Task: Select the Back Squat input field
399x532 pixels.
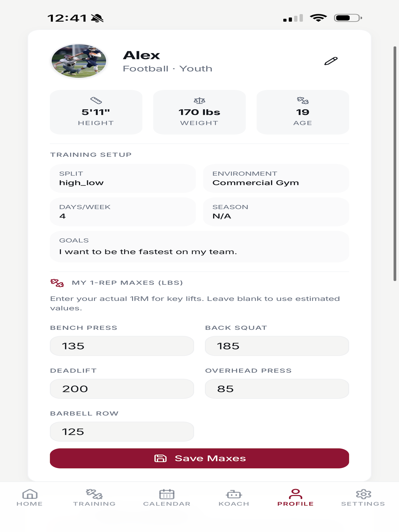Action: (x=277, y=346)
